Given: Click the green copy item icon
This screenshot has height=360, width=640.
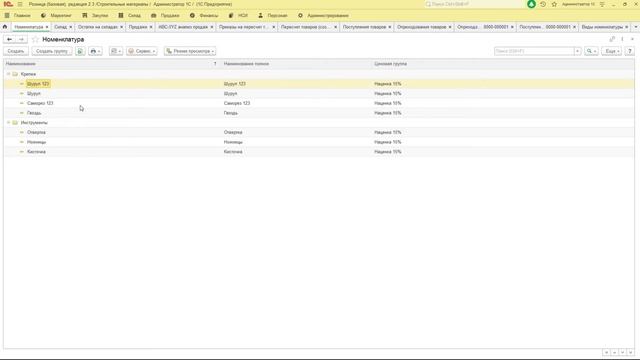Looking at the screenshot, I should [80, 51].
